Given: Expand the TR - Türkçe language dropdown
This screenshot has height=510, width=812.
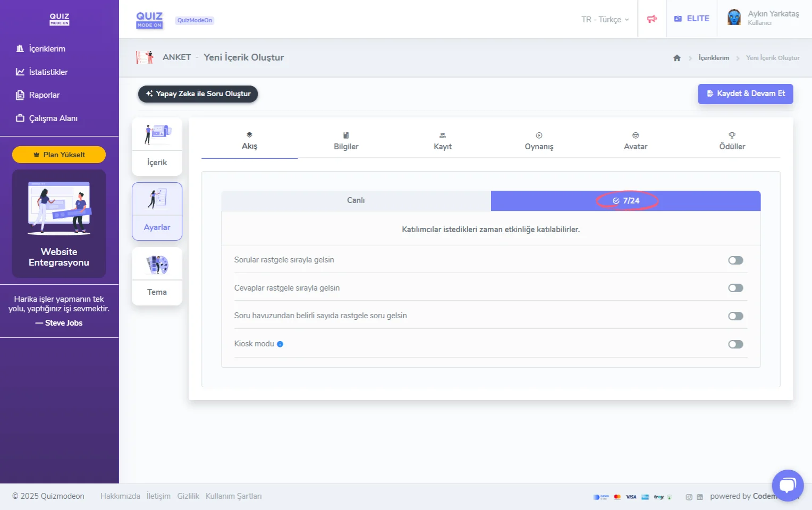Looking at the screenshot, I should 605,20.
